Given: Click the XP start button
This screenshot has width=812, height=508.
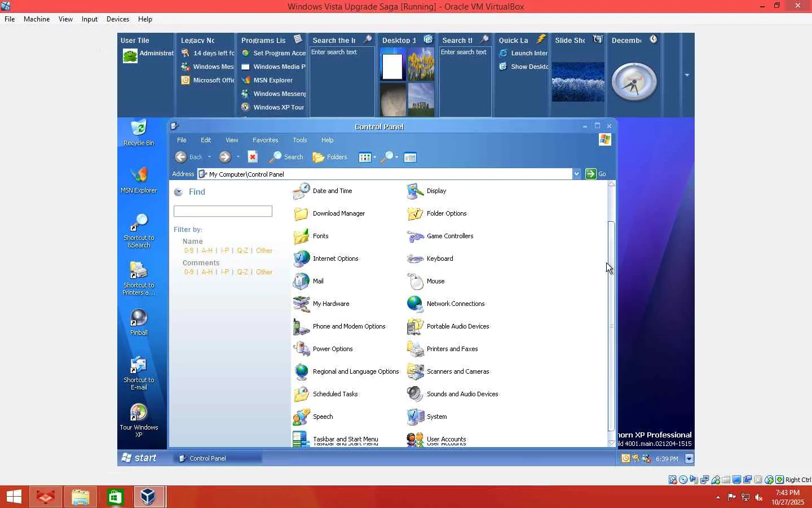Looking at the screenshot, I should tap(140, 458).
